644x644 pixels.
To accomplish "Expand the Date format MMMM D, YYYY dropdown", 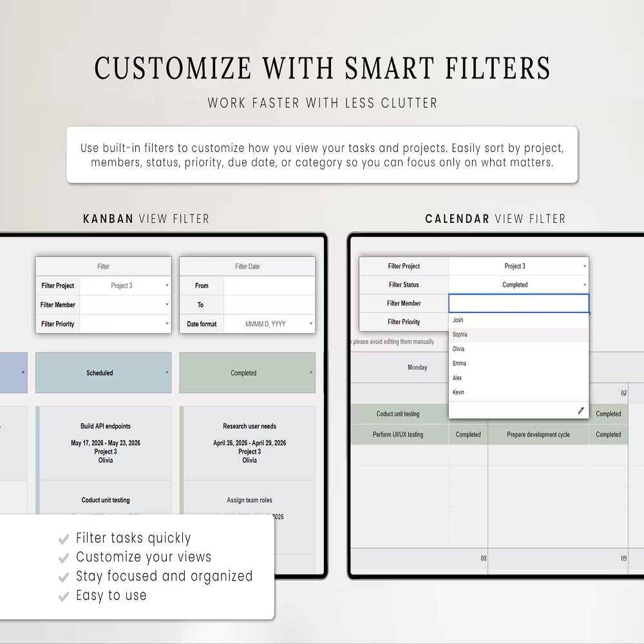I will click(x=311, y=324).
